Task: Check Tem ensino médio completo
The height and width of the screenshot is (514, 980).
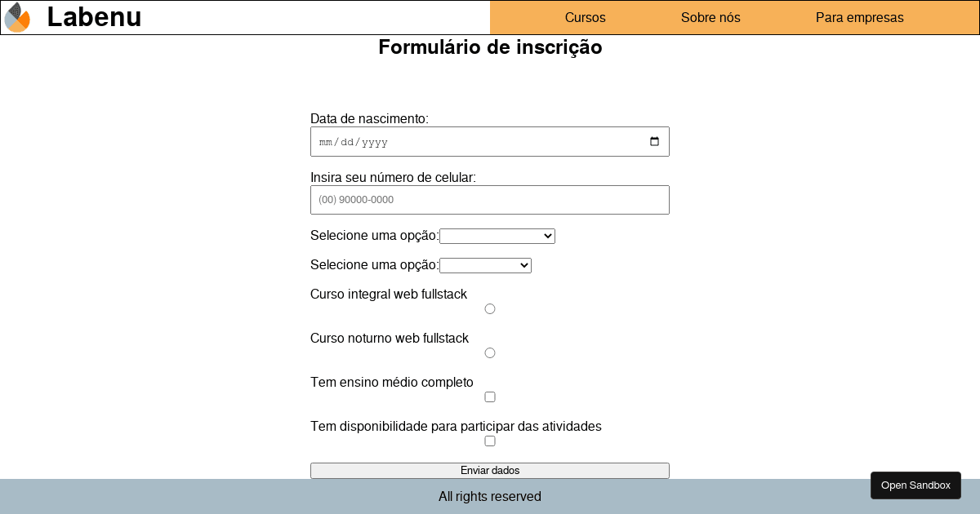Action: 490,397
